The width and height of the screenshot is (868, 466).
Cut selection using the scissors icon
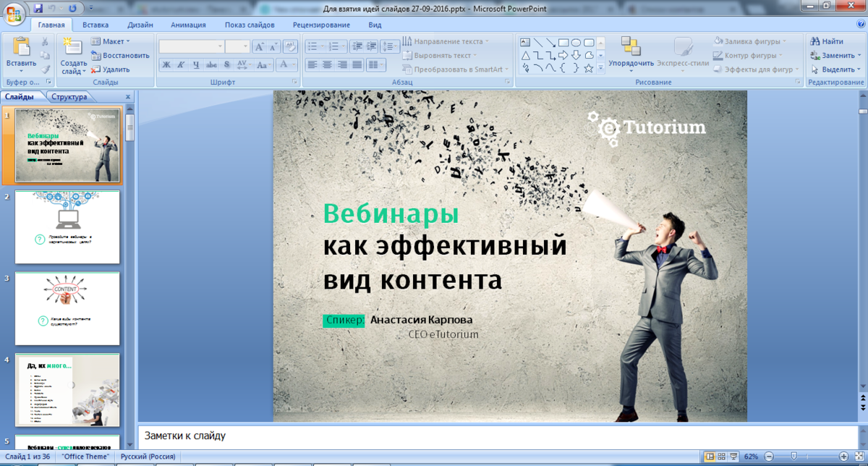click(x=46, y=42)
